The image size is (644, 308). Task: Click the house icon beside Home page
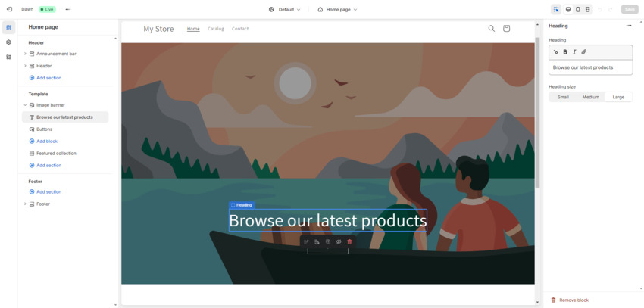click(x=320, y=9)
